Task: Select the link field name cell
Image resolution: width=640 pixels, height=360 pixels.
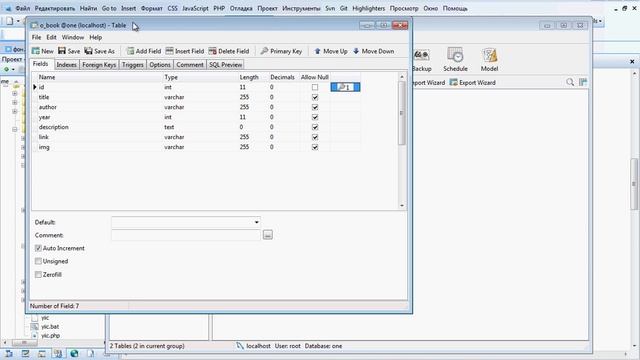Action: click(x=99, y=137)
